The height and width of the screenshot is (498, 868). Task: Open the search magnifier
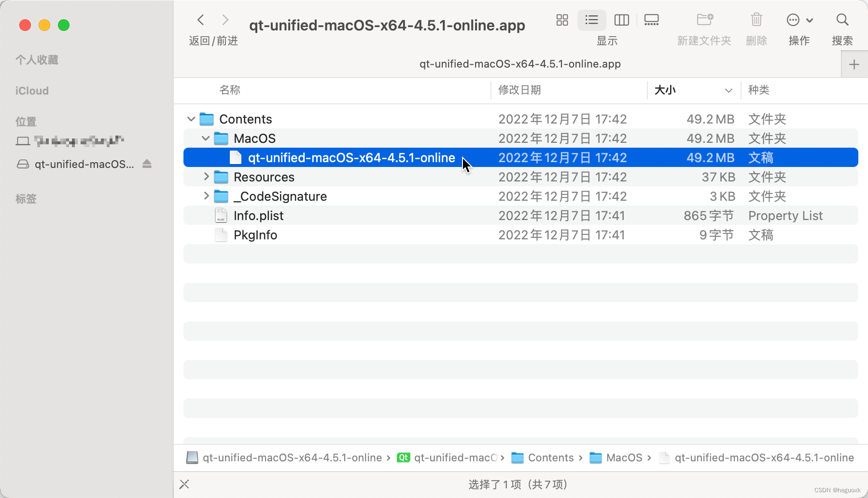click(x=842, y=20)
